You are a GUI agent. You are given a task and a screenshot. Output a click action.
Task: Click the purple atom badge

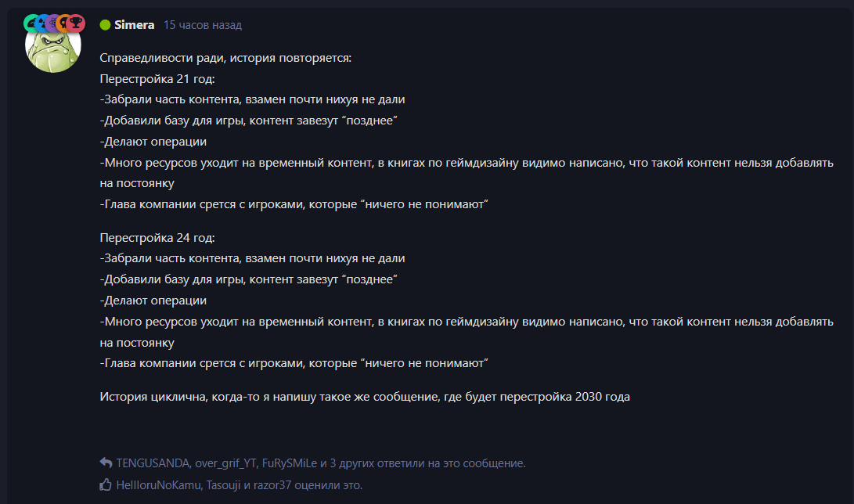coord(52,23)
